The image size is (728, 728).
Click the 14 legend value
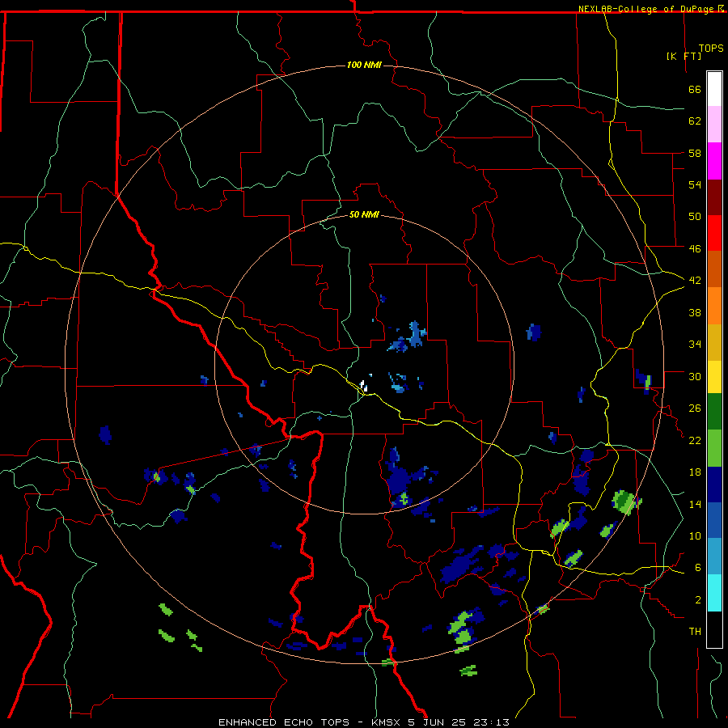695,504
